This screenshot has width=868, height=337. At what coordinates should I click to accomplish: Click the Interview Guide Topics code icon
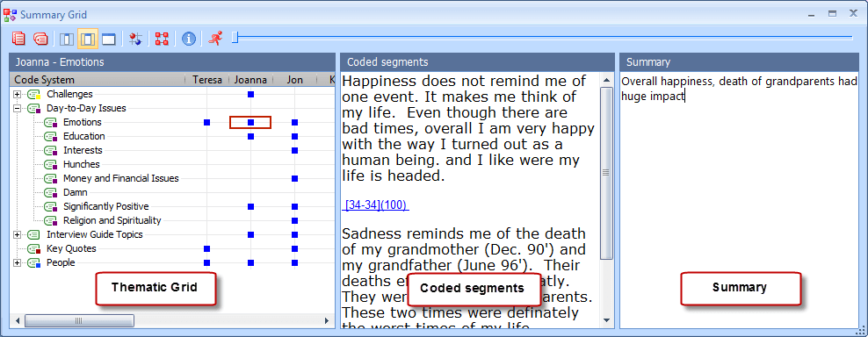(34, 235)
